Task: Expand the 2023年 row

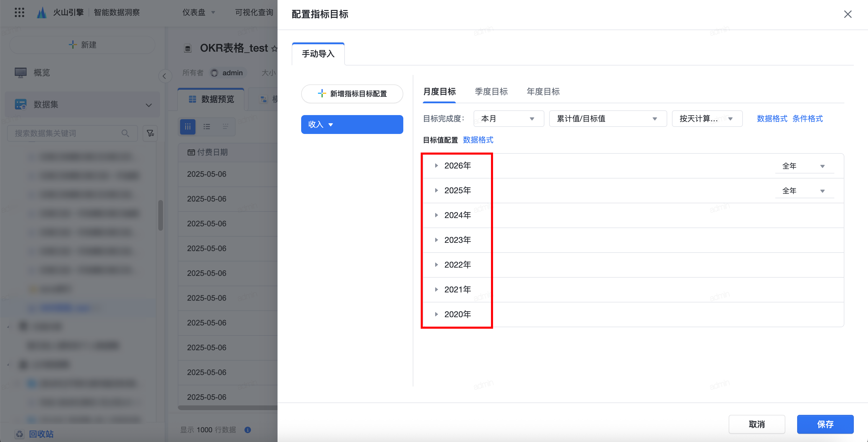Action: [436, 240]
